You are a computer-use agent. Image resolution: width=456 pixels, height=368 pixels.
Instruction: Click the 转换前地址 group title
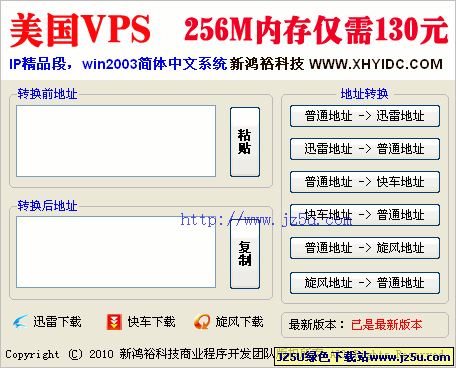[x=47, y=94]
